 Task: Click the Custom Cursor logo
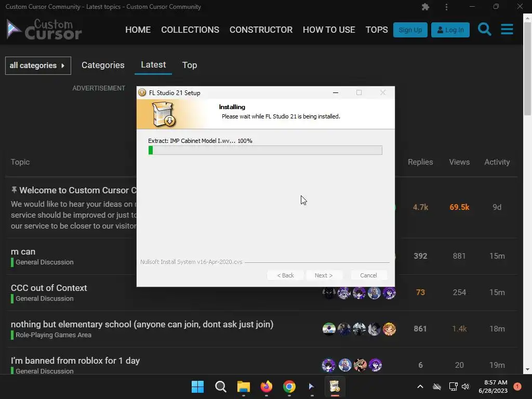(x=44, y=30)
